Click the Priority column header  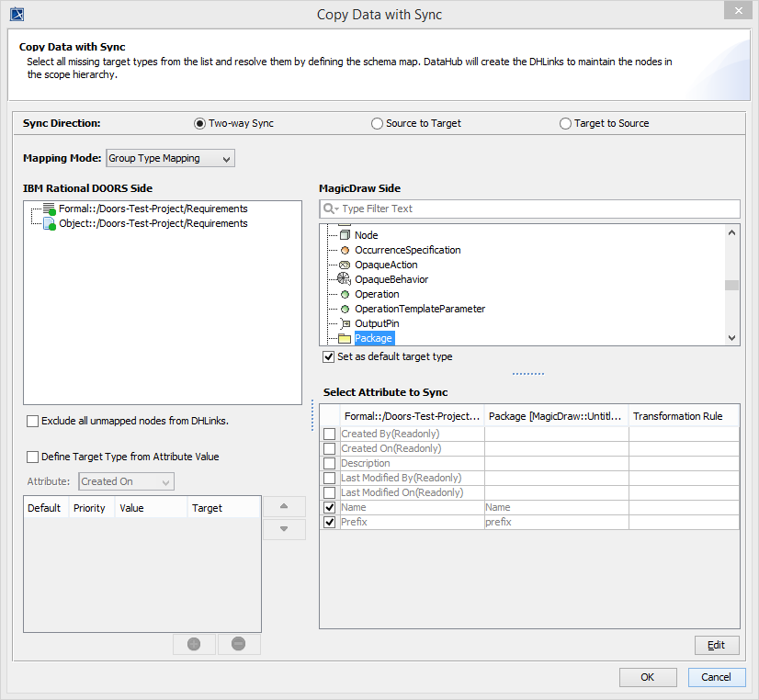(89, 508)
